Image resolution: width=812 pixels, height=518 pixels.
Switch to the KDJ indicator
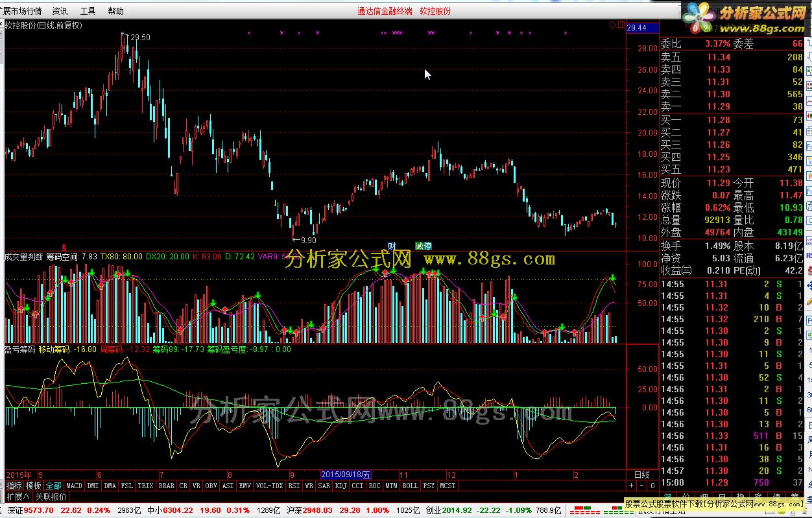[341, 486]
